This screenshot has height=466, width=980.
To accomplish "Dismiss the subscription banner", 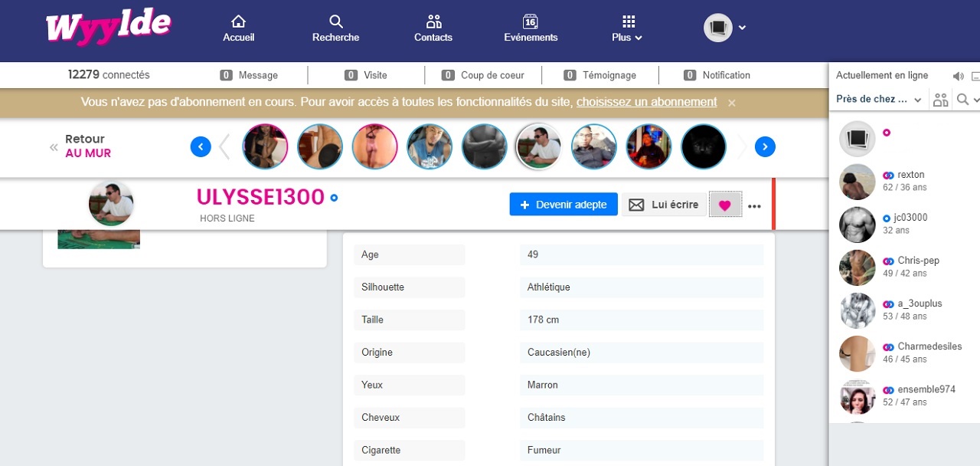I will click(x=732, y=103).
